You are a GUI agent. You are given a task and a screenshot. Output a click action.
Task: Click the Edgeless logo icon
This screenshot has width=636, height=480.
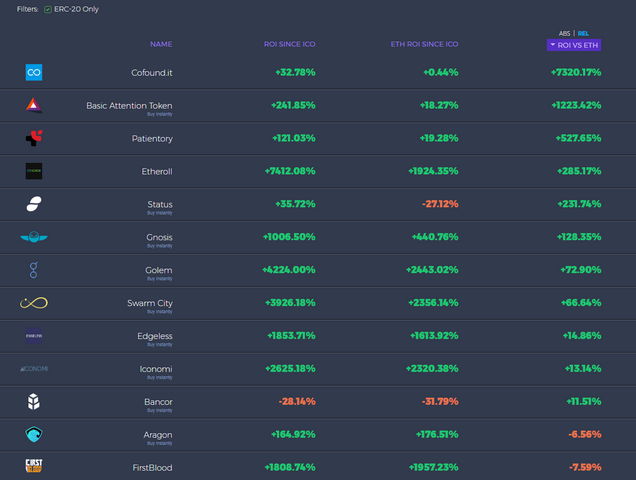coord(34,336)
